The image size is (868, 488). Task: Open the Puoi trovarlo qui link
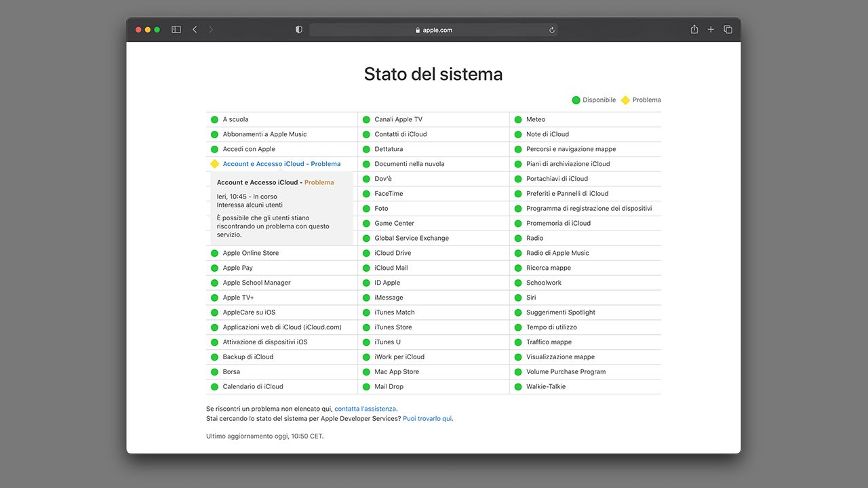427,419
